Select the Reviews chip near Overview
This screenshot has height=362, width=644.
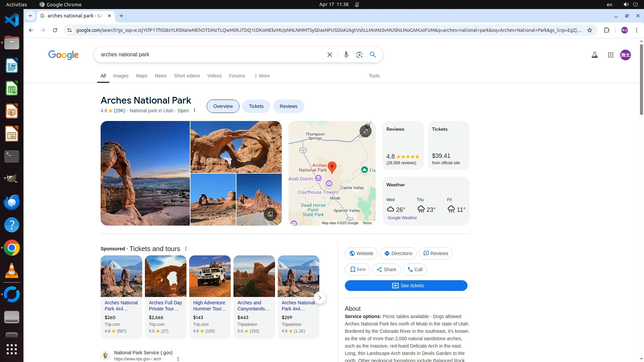288,106
